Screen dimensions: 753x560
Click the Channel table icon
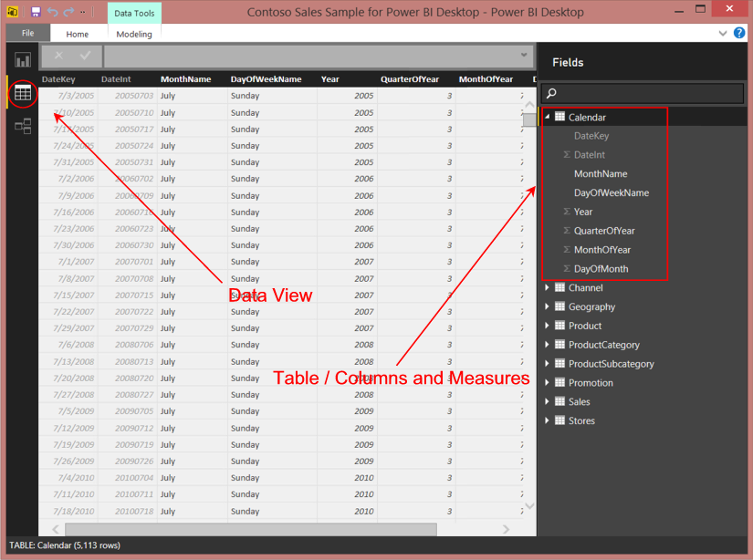click(x=560, y=287)
